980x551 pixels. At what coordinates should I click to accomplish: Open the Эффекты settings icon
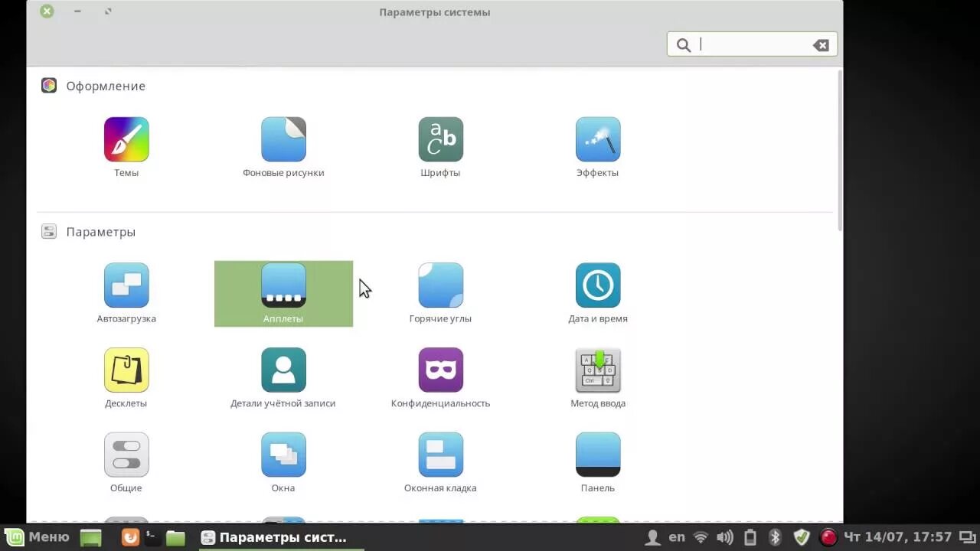click(598, 139)
